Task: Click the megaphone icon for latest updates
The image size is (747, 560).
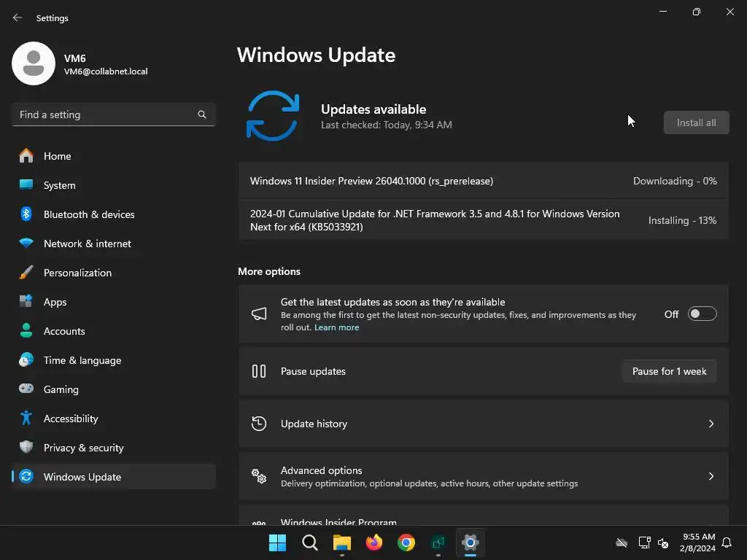Action: point(259,314)
